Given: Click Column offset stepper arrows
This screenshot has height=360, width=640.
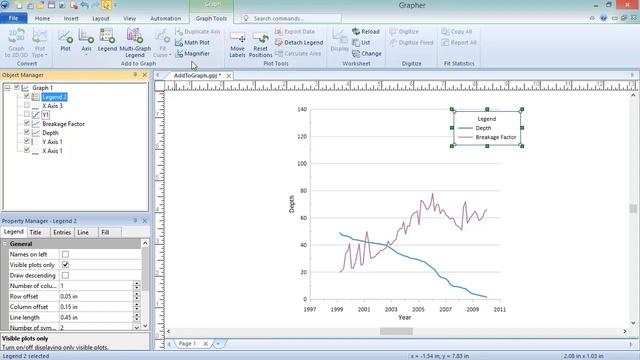Looking at the screenshot, I should 137,307.
